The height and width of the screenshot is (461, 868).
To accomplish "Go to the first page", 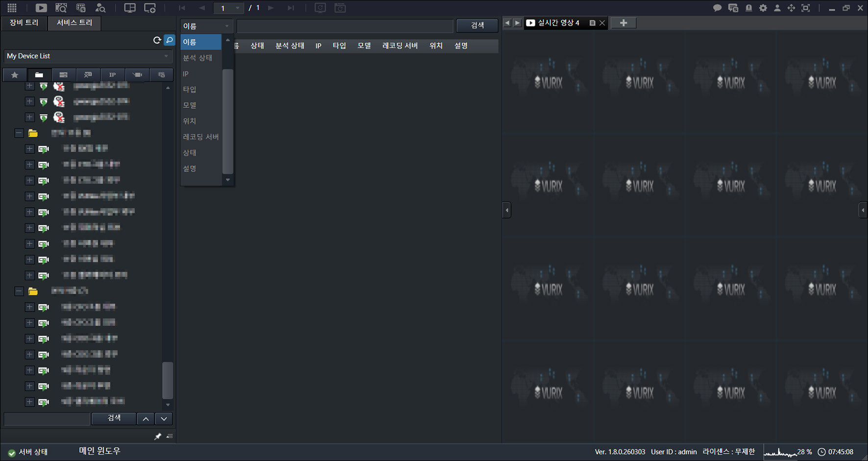I will (x=182, y=8).
